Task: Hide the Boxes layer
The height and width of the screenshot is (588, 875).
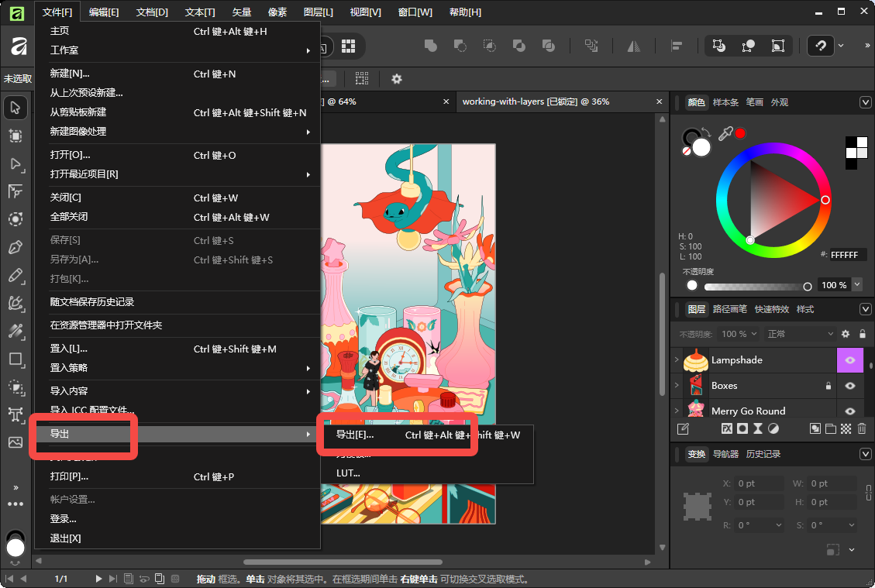Action: click(x=850, y=386)
